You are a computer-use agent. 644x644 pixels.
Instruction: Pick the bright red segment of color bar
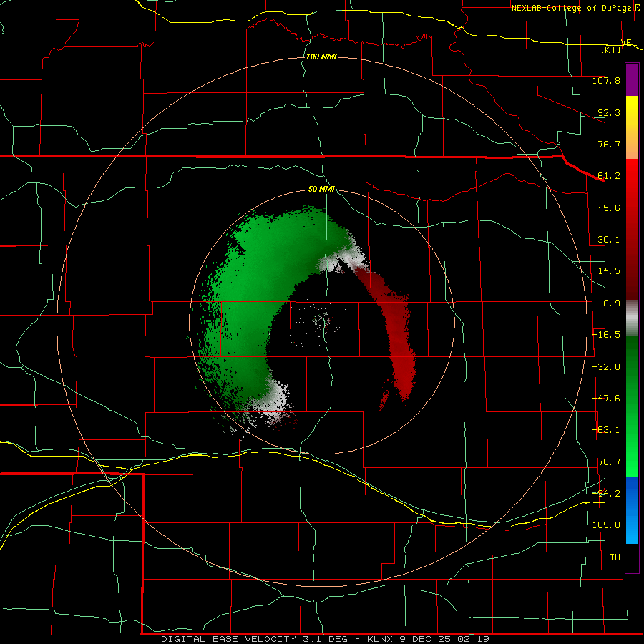click(632, 181)
